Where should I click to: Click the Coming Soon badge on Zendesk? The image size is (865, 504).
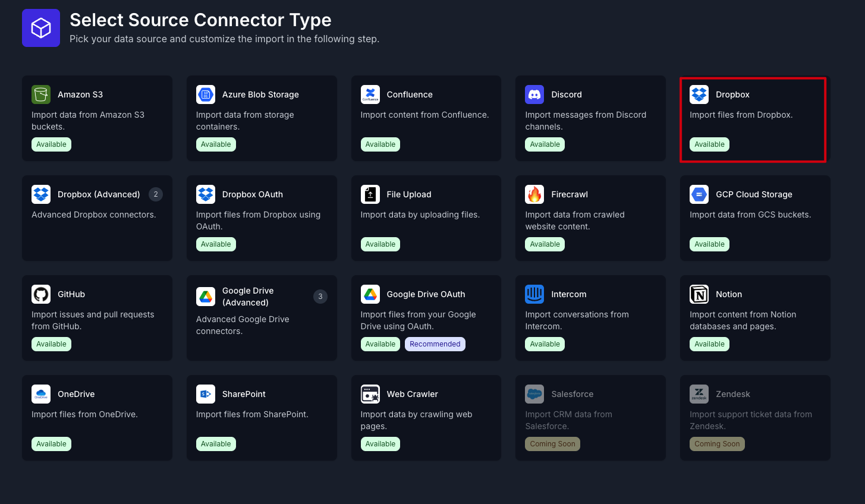coord(717,444)
